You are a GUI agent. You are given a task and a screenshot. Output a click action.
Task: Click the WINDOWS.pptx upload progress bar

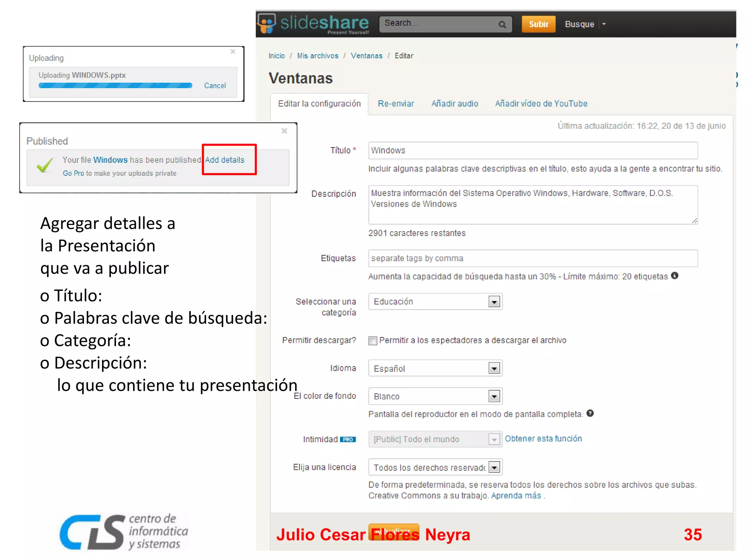pyautogui.click(x=115, y=86)
